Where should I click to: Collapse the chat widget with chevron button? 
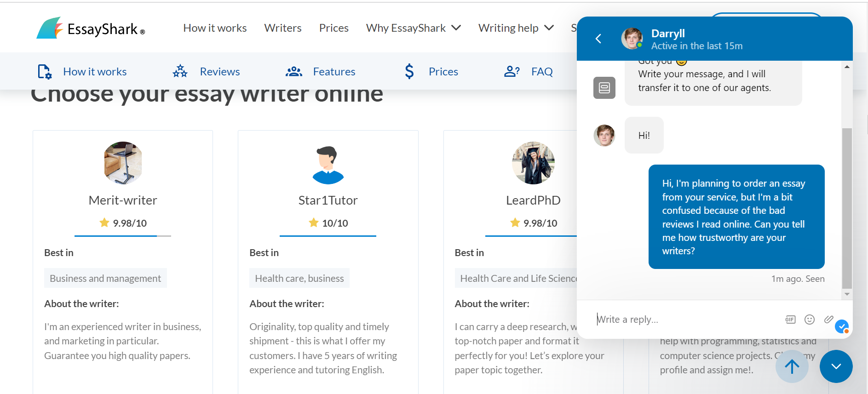836,366
